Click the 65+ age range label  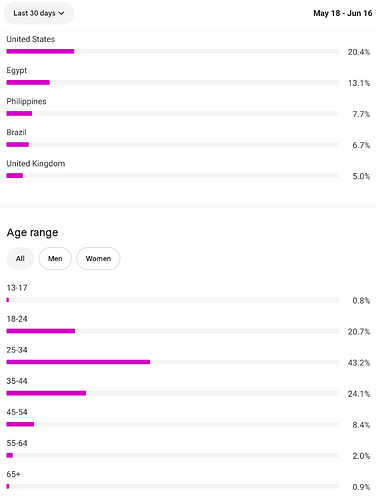click(13, 474)
